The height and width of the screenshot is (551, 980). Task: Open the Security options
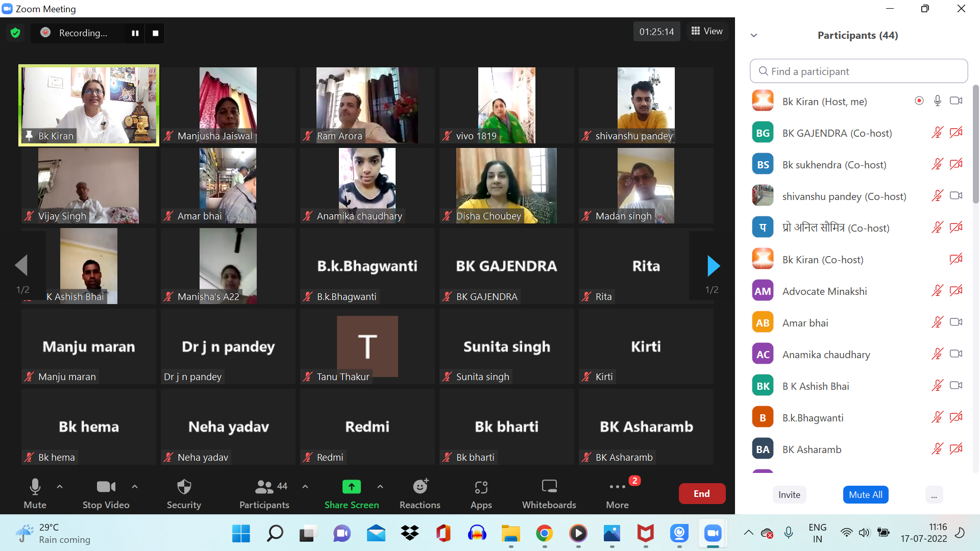click(184, 493)
